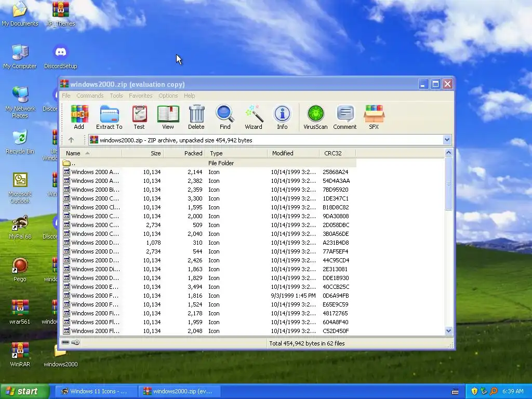Click the Start button
Screen dimensions: 532x399
point(25,391)
